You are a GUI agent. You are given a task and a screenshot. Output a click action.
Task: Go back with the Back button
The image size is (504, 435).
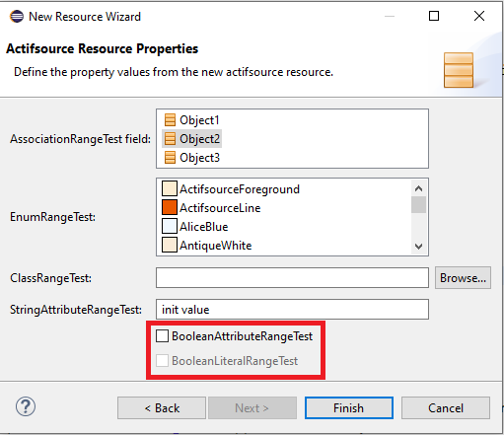click(162, 408)
